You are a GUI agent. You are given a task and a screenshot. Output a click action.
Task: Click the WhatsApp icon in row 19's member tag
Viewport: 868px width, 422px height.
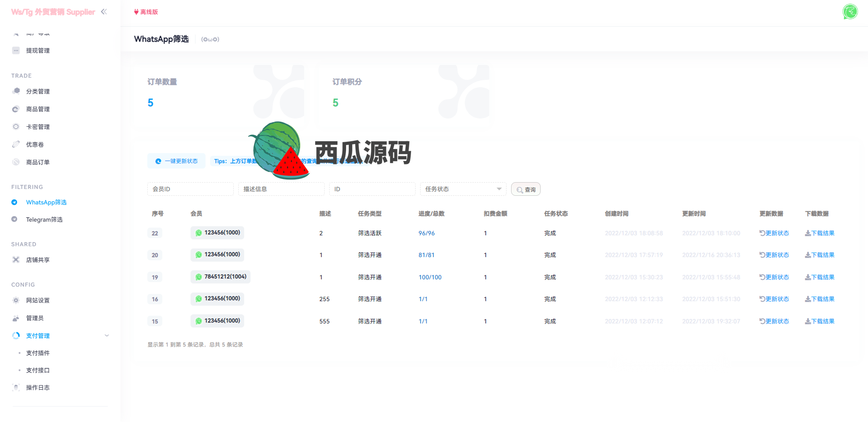pos(199,277)
